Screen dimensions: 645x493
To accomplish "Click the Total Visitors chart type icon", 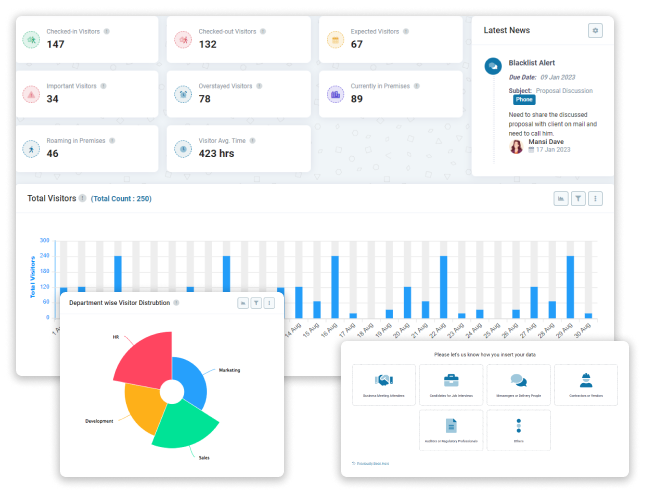I will (561, 199).
